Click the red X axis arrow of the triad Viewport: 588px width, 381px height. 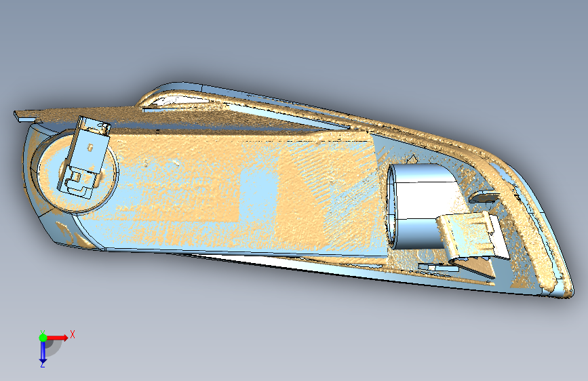point(58,338)
